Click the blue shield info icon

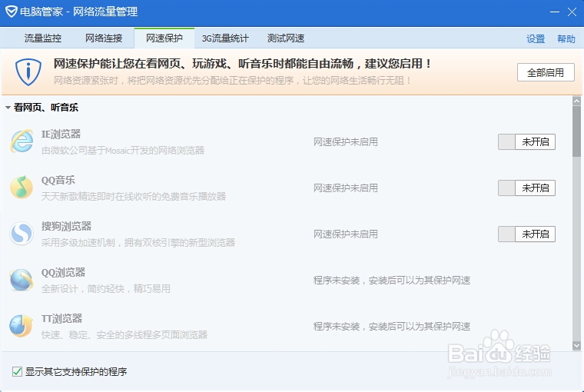click(x=28, y=72)
